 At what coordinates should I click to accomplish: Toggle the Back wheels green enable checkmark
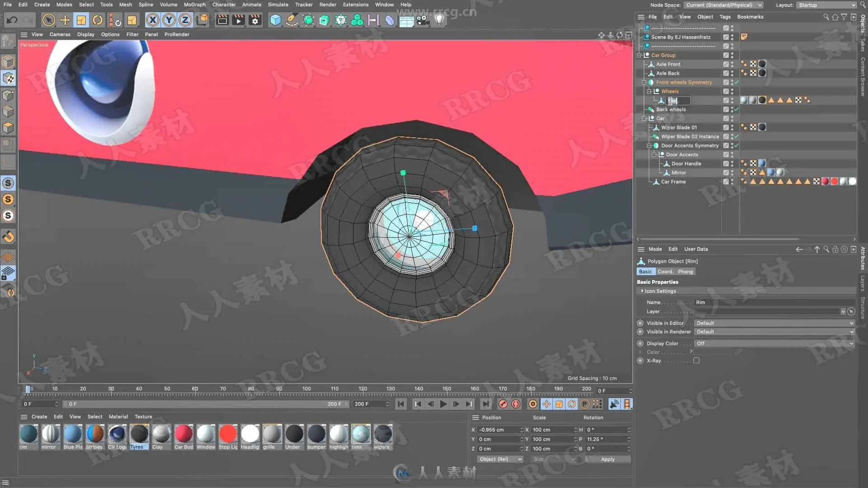(736, 109)
